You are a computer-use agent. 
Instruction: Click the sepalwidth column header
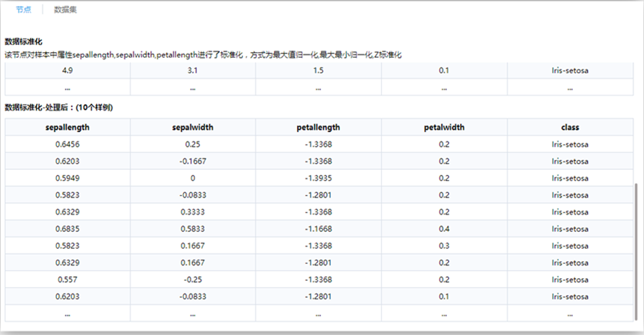[x=192, y=128]
